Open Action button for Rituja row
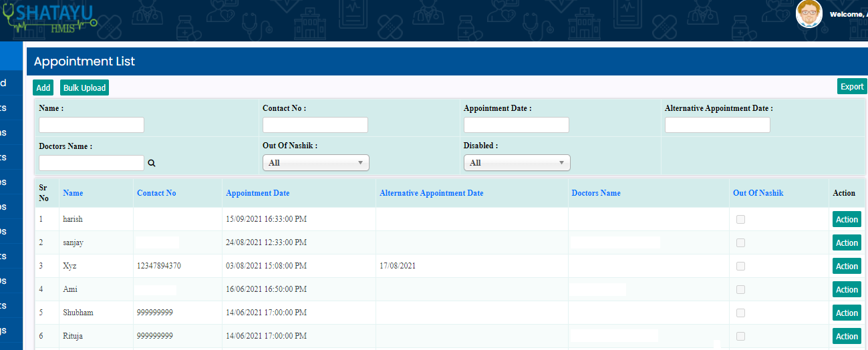The height and width of the screenshot is (350, 868). click(x=847, y=337)
